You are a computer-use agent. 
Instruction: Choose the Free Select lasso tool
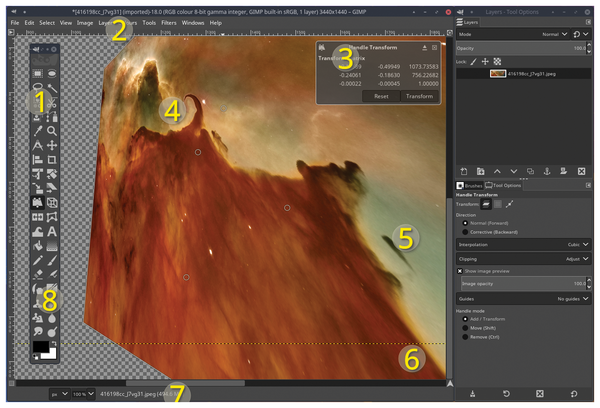tap(38, 87)
